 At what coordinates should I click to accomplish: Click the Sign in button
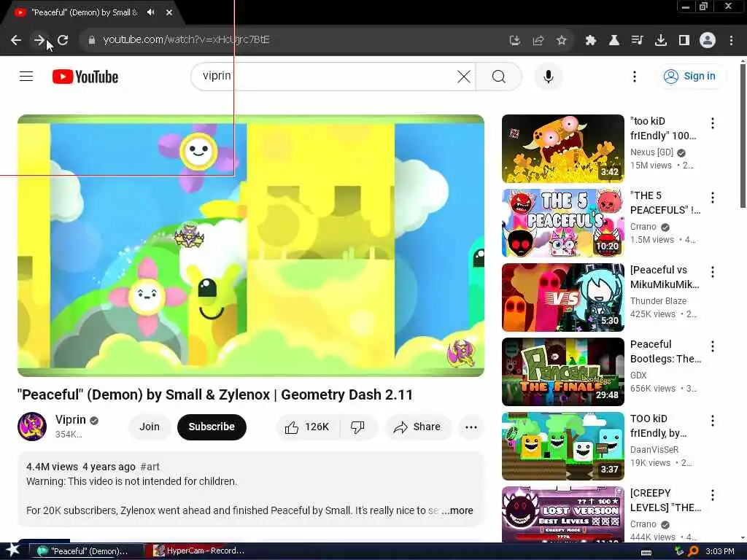pyautogui.click(x=691, y=76)
